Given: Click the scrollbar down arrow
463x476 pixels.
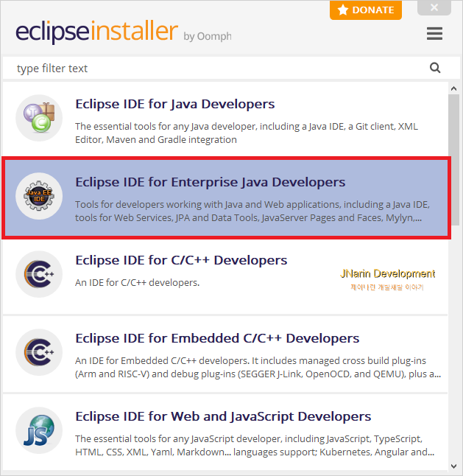Looking at the screenshot, I should tap(453, 466).
